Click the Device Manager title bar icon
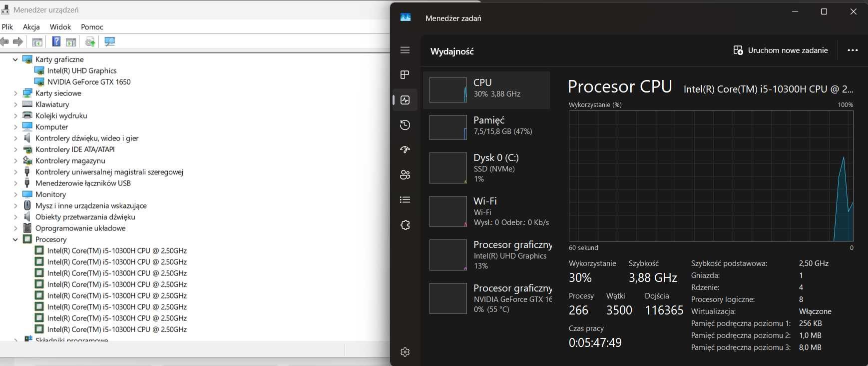This screenshot has height=366, width=868. (x=5, y=9)
